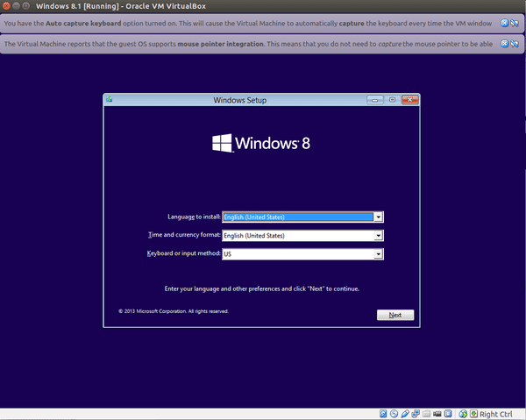Click the Auto capture keyboard notification text

point(248,23)
